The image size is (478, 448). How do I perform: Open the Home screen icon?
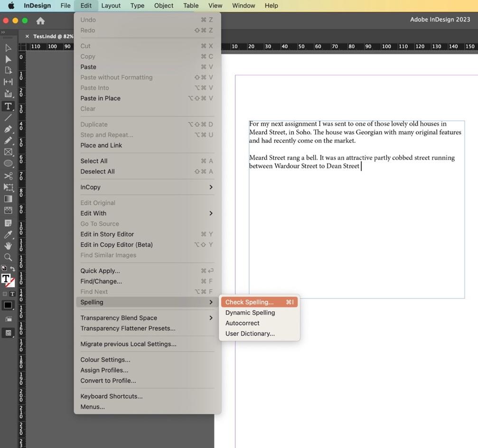40,21
